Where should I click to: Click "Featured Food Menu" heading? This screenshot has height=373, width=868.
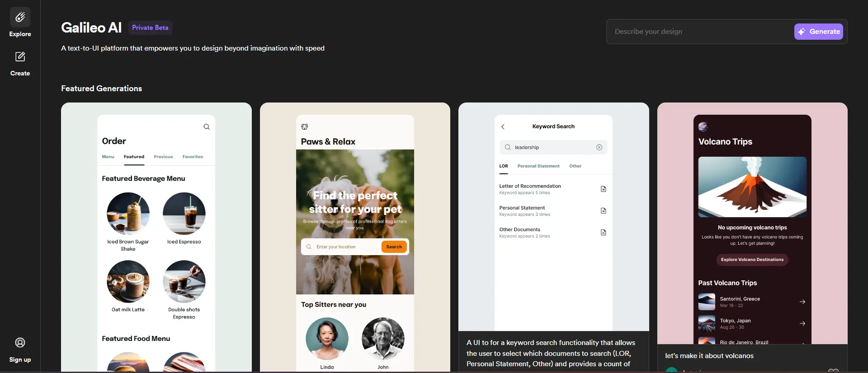click(x=136, y=339)
